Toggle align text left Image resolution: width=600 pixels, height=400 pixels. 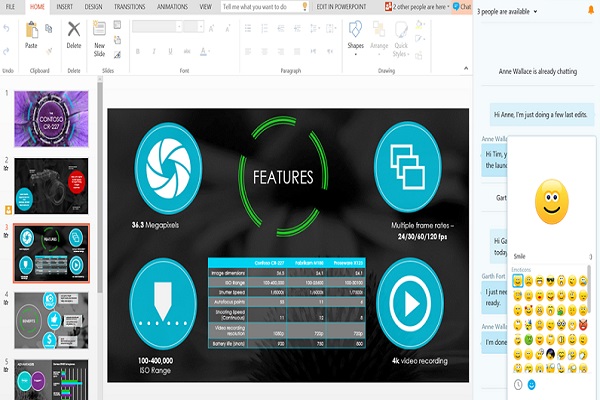tap(248, 51)
